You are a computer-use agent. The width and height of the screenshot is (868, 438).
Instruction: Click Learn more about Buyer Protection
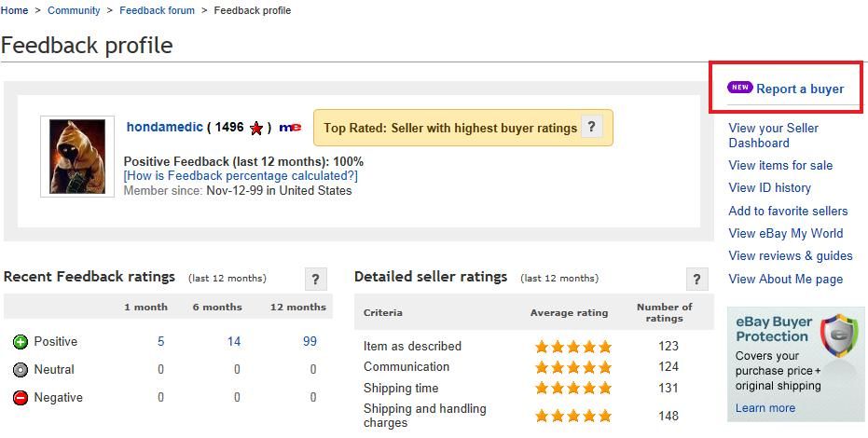click(765, 408)
